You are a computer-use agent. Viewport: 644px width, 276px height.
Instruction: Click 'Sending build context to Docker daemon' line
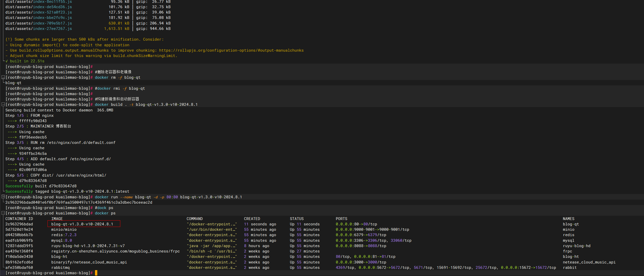(59, 110)
